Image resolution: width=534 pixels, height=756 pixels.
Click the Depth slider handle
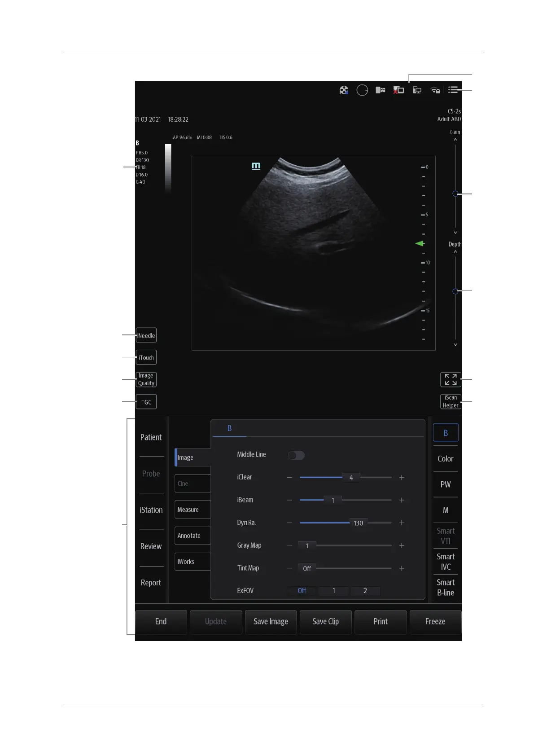pyautogui.click(x=455, y=291)
